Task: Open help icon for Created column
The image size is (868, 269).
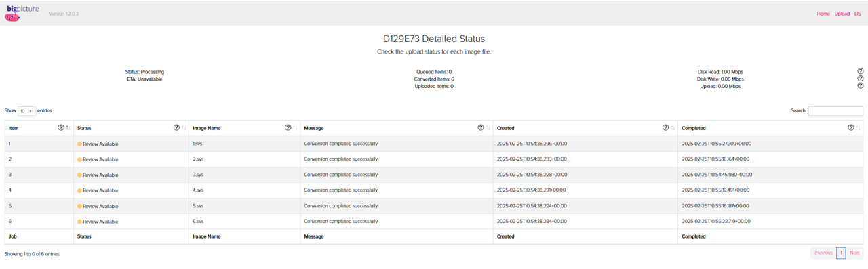Action: 665,127
